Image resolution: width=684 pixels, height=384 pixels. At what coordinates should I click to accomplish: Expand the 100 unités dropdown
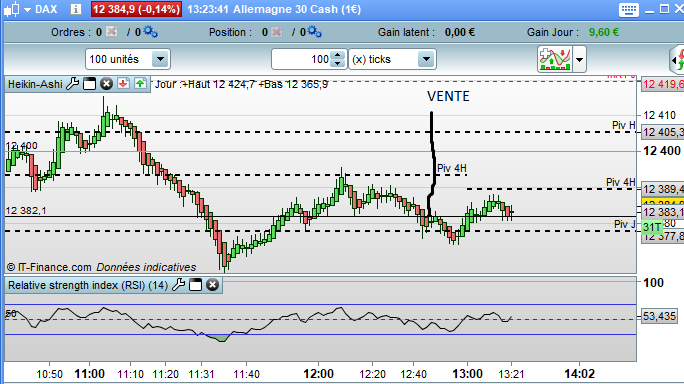(160, 59)
